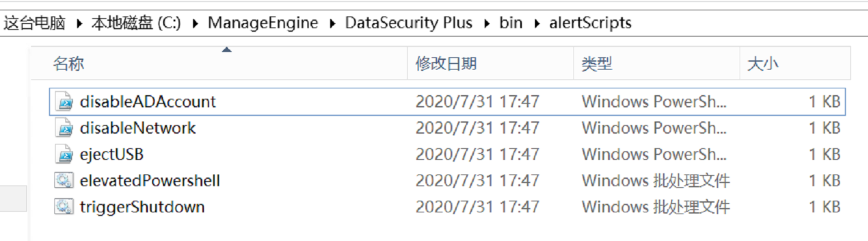Open the chevron after DataSecurity Plus
This screenshot has height=241, width=868.
(x=487, y=24)
